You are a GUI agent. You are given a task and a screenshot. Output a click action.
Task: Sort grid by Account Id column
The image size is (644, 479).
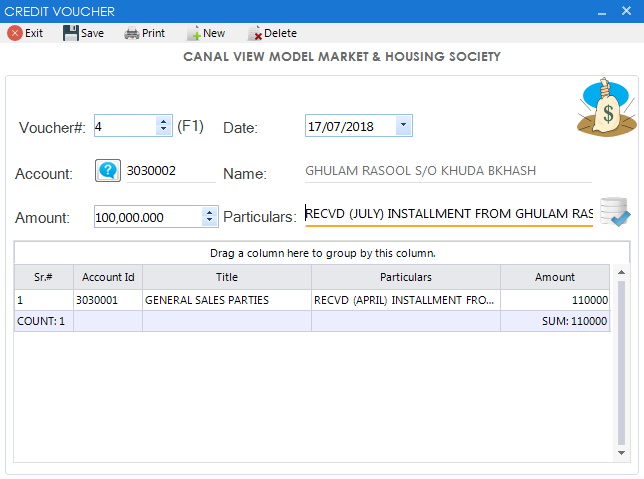click(x=108, y=277)
